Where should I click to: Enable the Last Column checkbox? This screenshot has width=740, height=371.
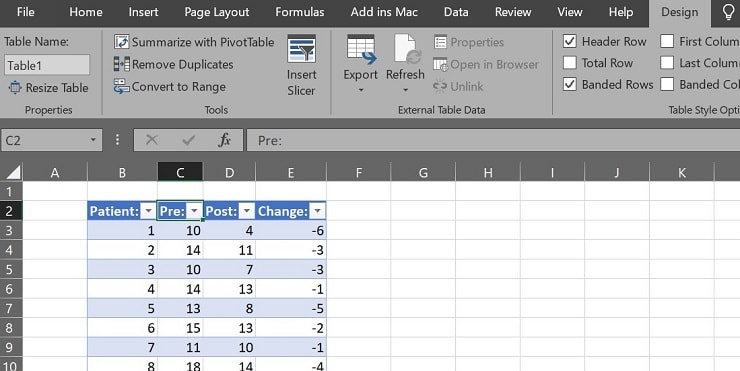(667, 63)
